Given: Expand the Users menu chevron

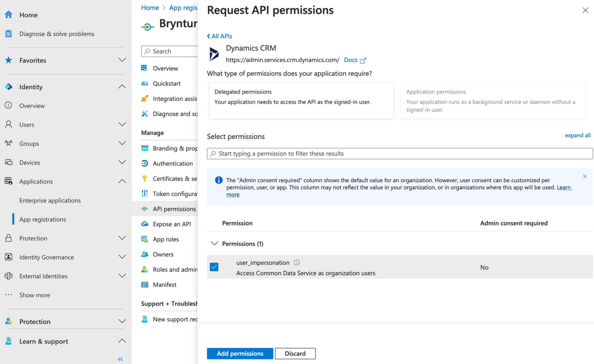Looking at the screenshot, I should 122,124.
